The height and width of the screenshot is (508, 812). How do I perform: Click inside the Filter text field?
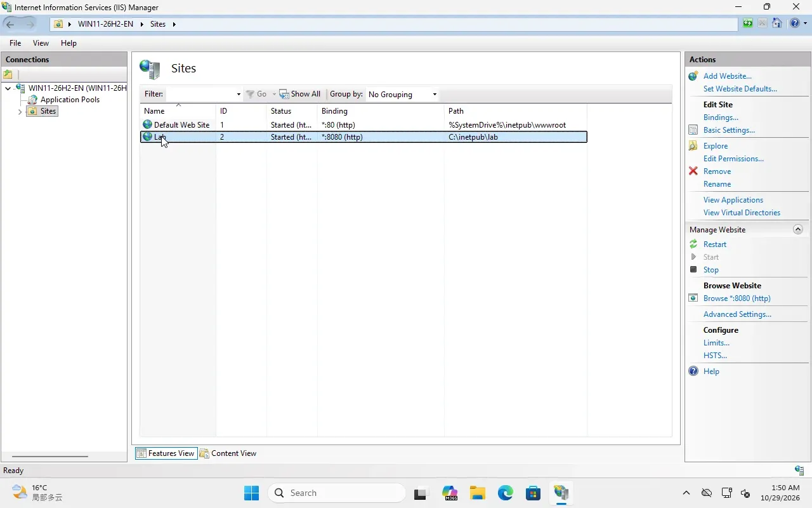point(200,94)
